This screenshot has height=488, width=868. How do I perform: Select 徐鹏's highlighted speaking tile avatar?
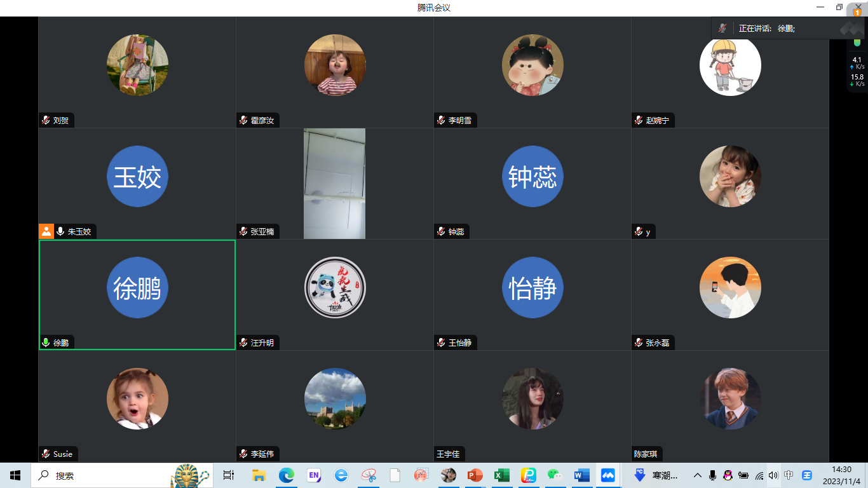click(137, 287)
